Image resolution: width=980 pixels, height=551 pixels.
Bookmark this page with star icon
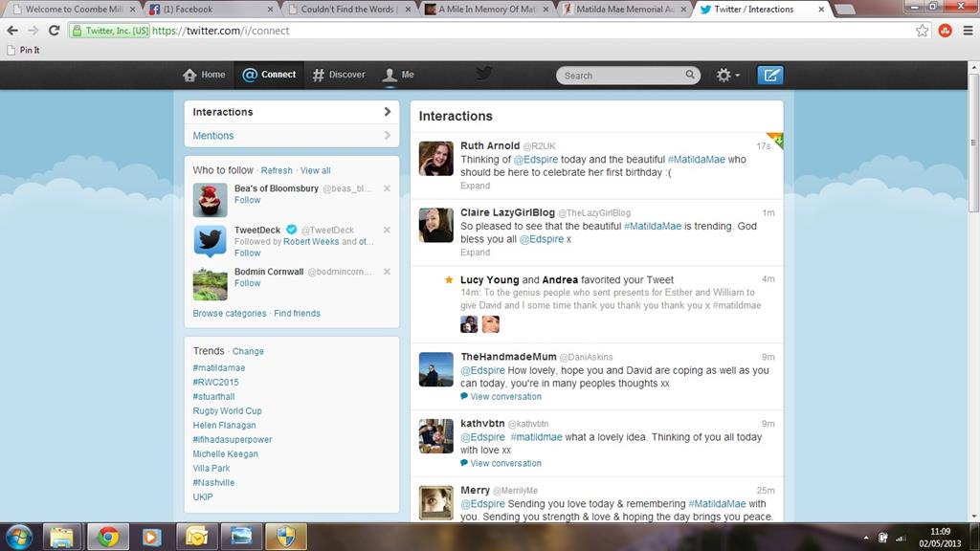pos(922,31)
